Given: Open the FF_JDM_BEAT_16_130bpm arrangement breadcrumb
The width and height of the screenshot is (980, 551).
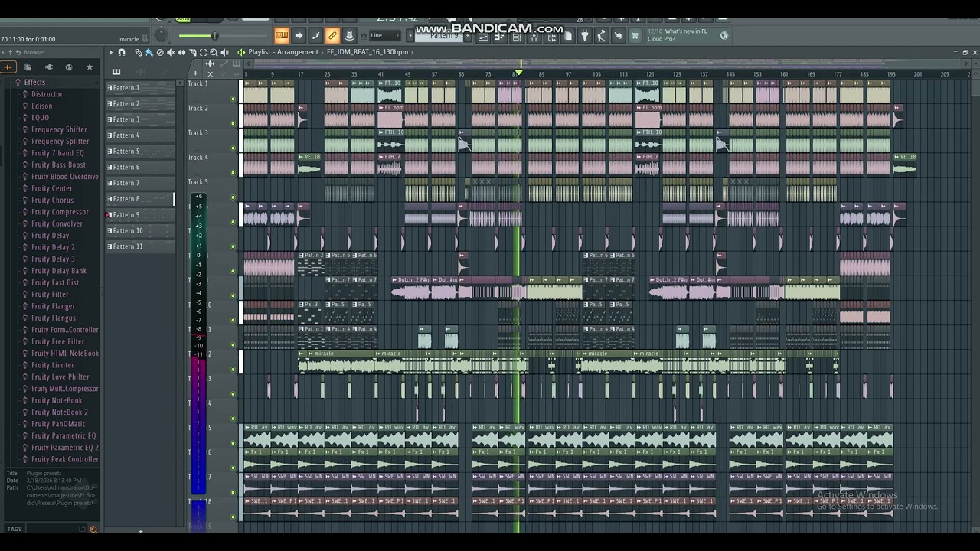Looking at the screenshot, I should [367, 52].
